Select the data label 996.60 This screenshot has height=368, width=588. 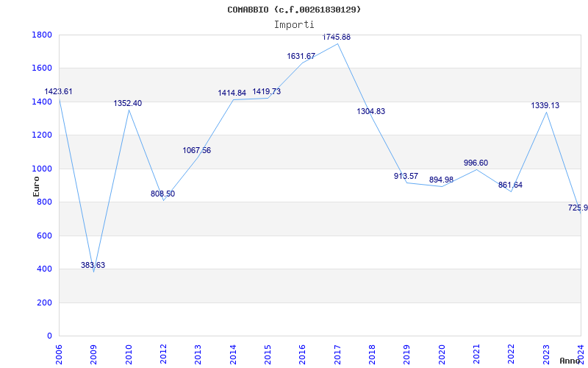(x=476, y=163)
